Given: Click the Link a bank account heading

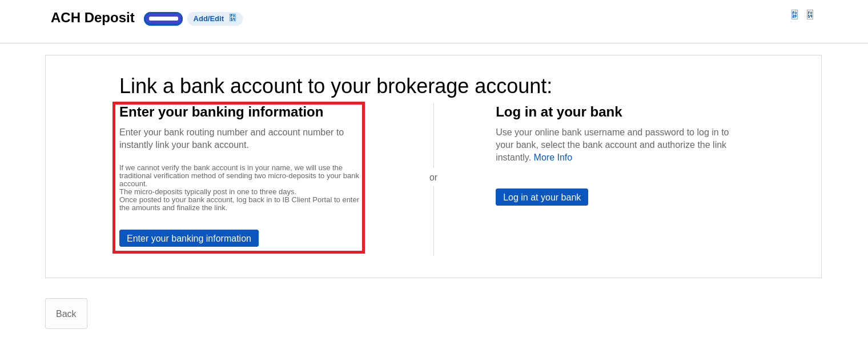Looking at the screenshot, I should [336, 86].
